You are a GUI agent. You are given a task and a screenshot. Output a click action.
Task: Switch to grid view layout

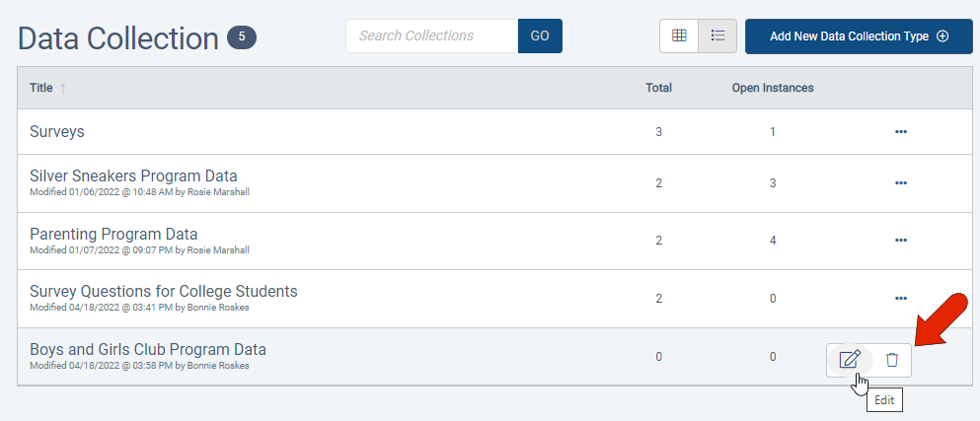[x=679, y=35]
